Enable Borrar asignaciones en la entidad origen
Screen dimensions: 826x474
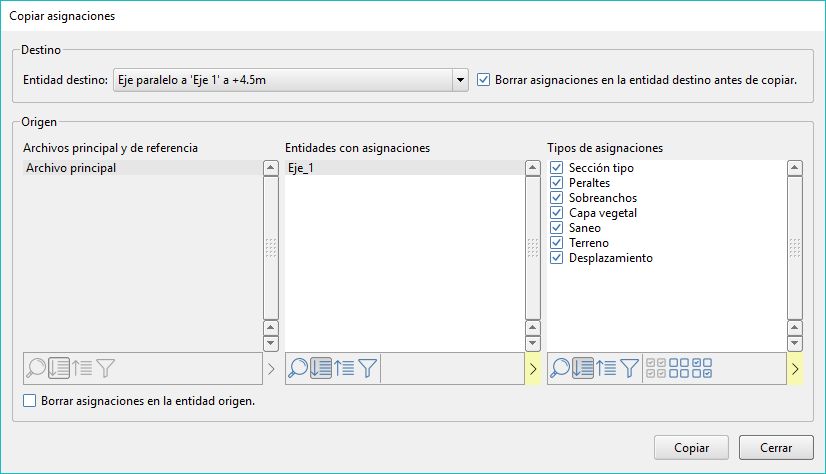pos(29,401)
